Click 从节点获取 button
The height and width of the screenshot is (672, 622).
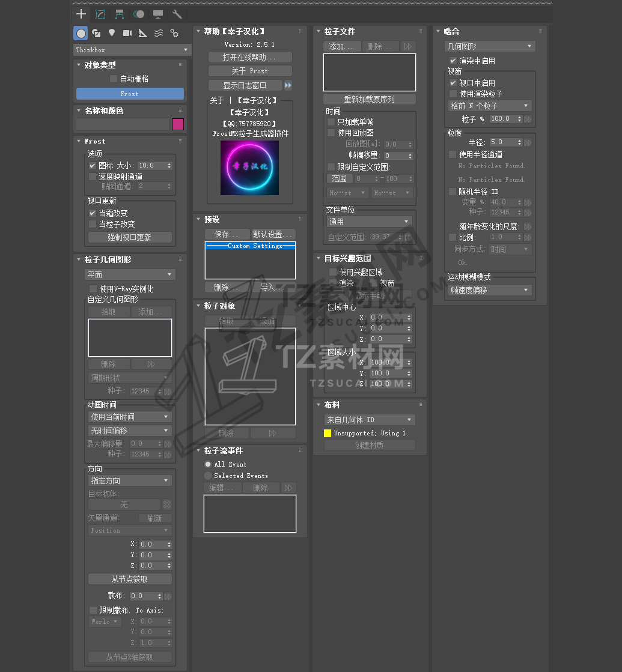click(x=130, y=579)
